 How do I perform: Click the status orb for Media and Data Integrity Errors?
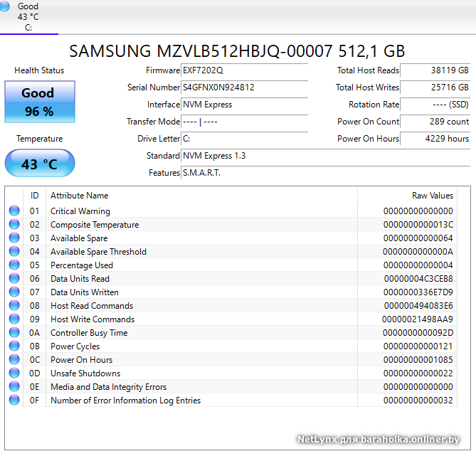coord(14,386)
